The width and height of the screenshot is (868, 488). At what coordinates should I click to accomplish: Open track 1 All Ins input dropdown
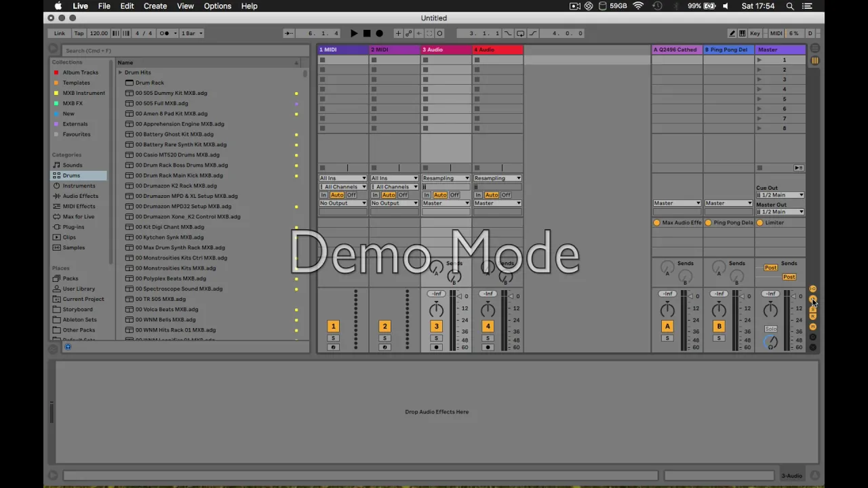342,178
